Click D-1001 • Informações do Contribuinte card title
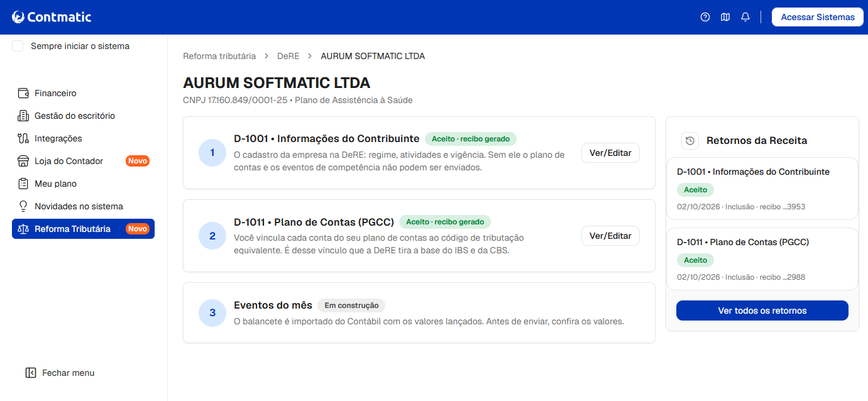The width and height of the screenshot is (868, 401). tap(327, 139)
